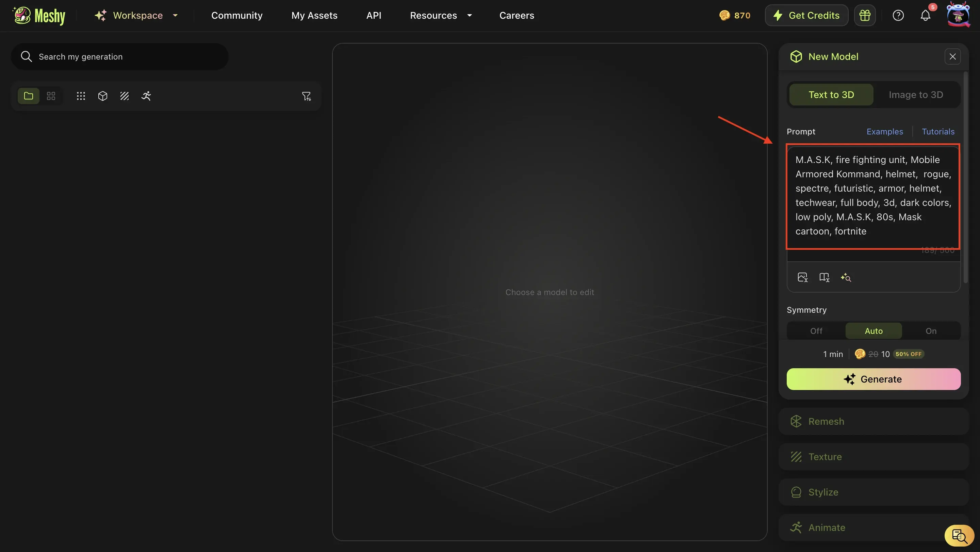Image resolution: width=980 pixels, height=552 pixels.
Task: Click the help question mark icon
Action: [898, 16]
